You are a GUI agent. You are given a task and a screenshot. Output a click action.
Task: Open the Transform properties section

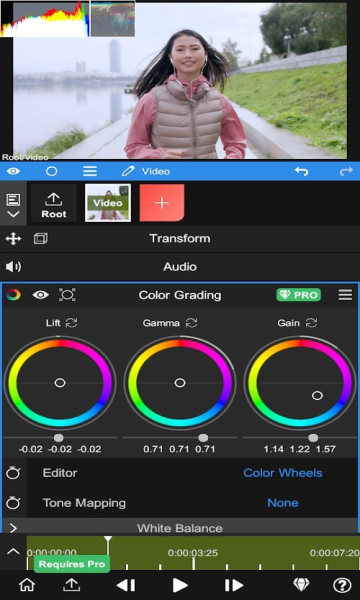[x=180, y=238]
